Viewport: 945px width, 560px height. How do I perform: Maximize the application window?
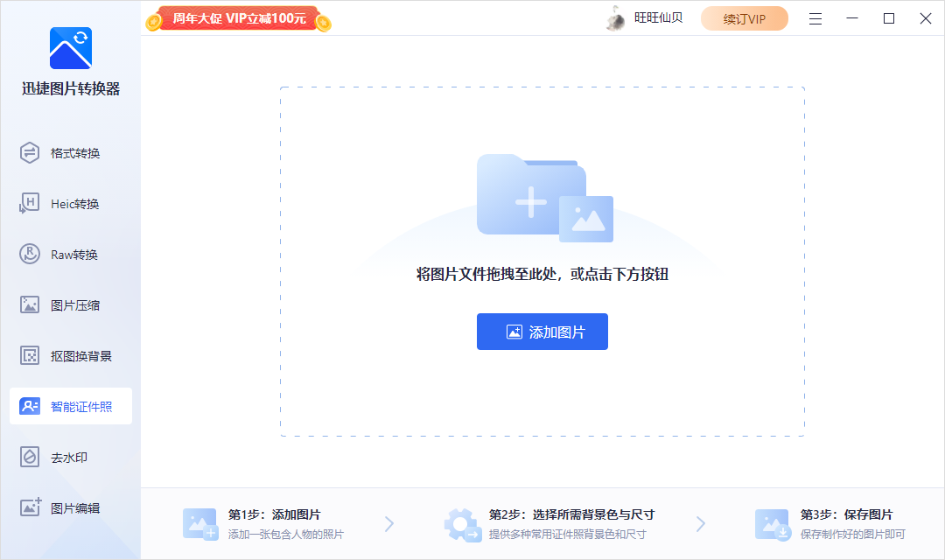(x=889, y=18)
